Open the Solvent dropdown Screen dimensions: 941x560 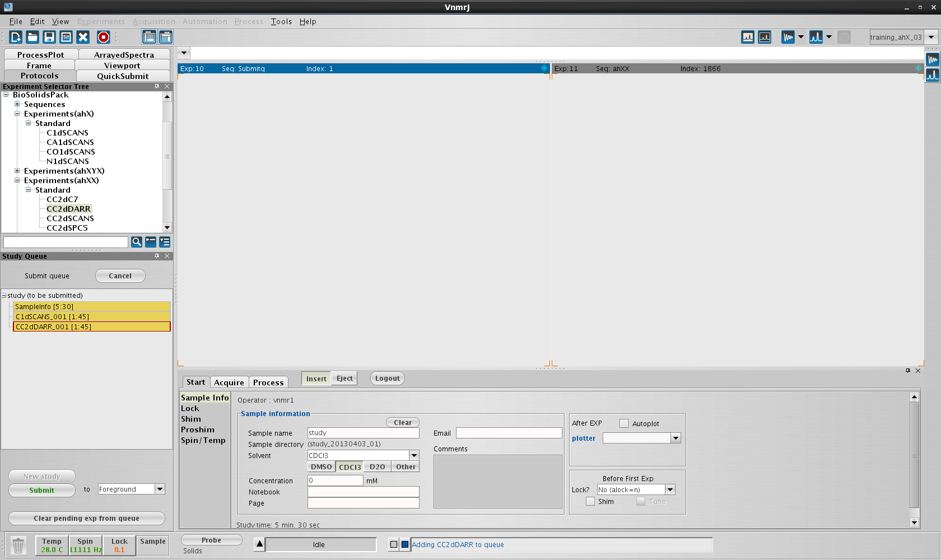click(414, 455)
